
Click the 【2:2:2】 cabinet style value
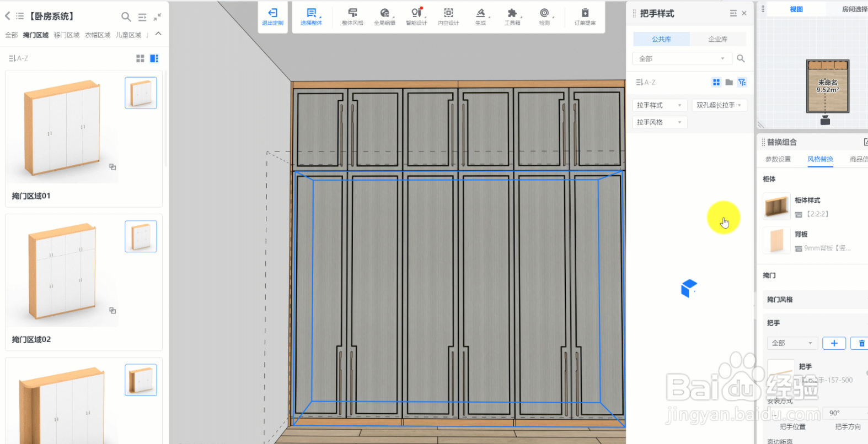[818, 214]
